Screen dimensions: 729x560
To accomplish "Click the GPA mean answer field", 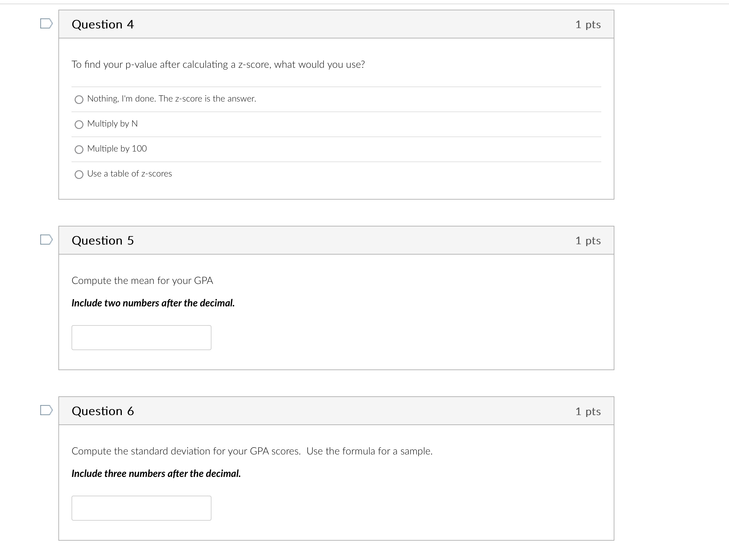I will click(x=141, y=338).
